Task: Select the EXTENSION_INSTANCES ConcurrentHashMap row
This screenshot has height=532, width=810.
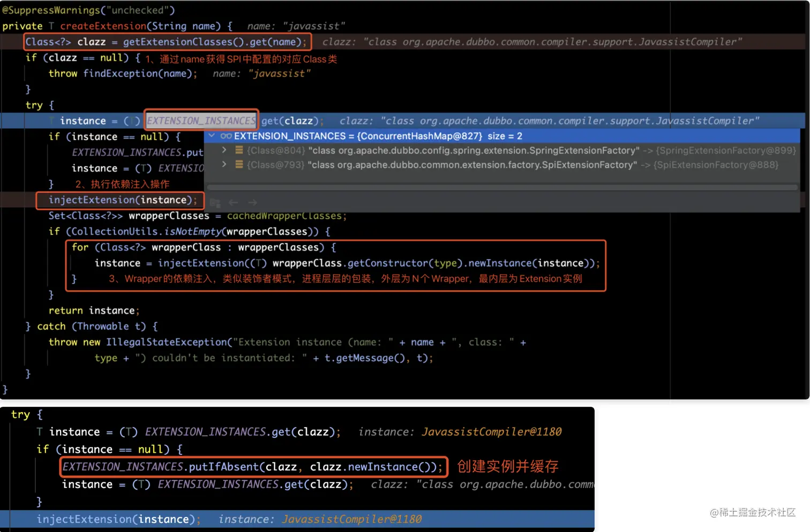Action: click(x=502, y=136)
